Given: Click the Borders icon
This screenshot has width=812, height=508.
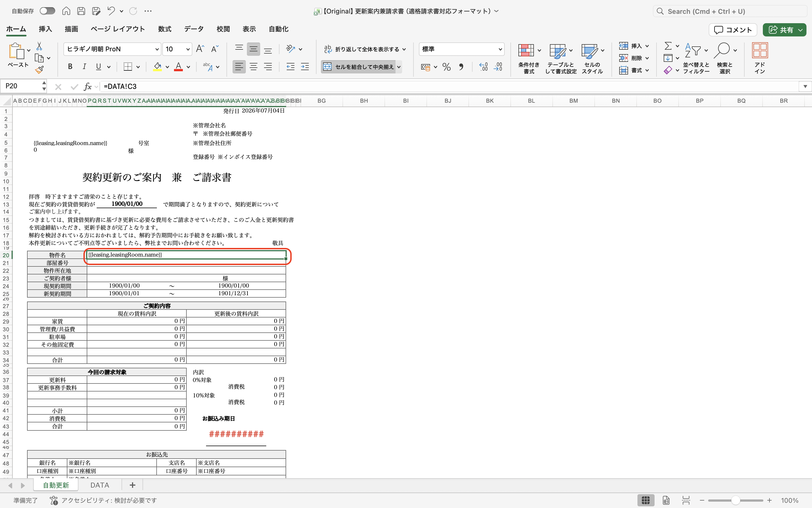Looking at the screenshot, I should click(x=128, y=67).
